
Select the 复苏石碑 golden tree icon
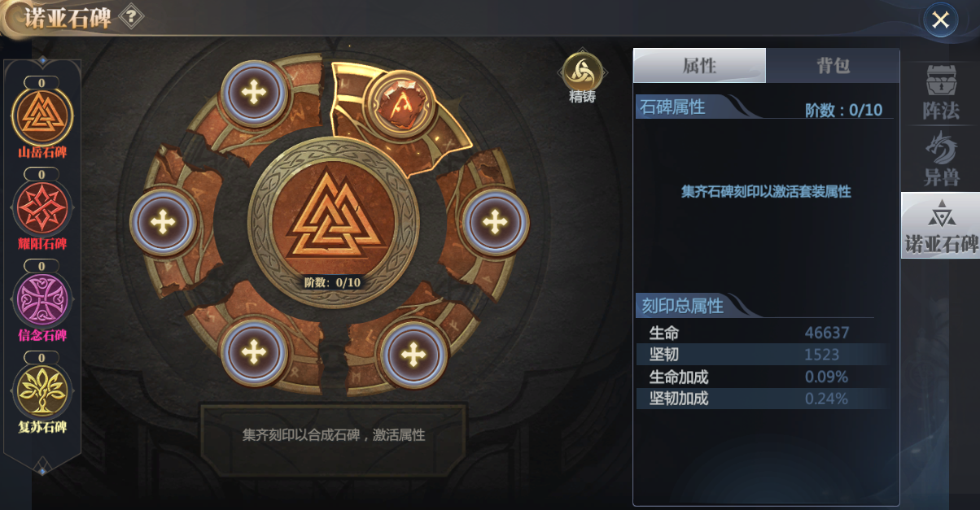(x=42, y=390)
